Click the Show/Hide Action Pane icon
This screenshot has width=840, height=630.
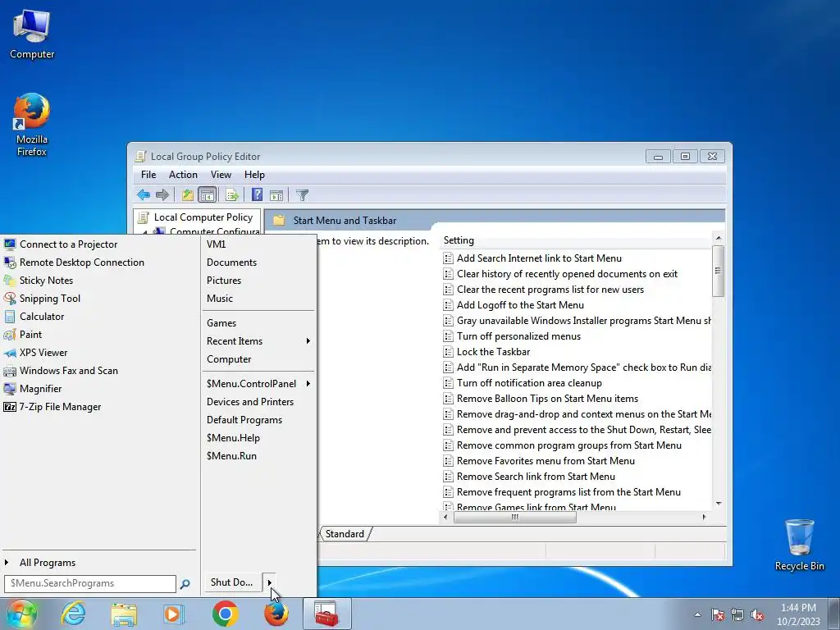[276, 195]
